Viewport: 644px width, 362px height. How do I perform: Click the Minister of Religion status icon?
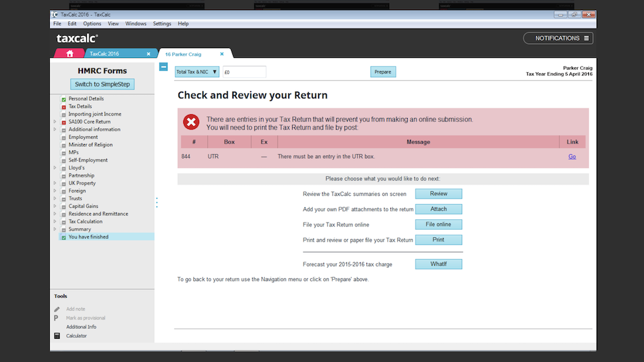point(64,145)
